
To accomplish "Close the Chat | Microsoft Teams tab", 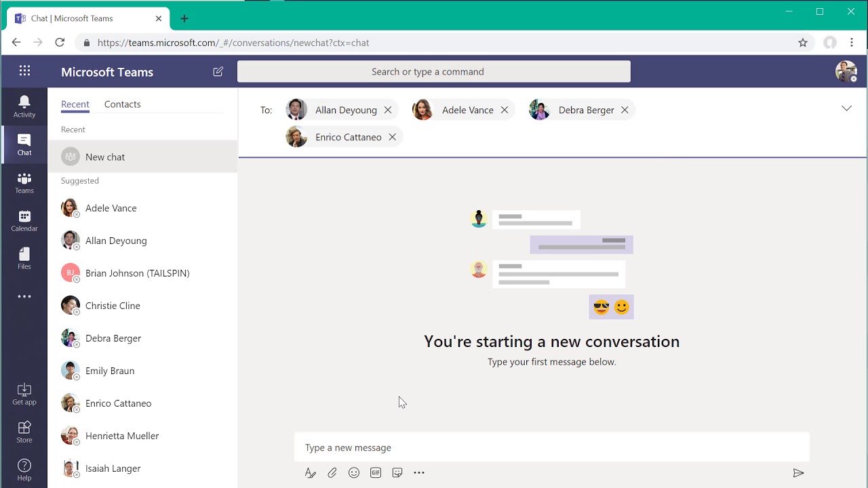I will pyautogui.click(x=159, y=19).
